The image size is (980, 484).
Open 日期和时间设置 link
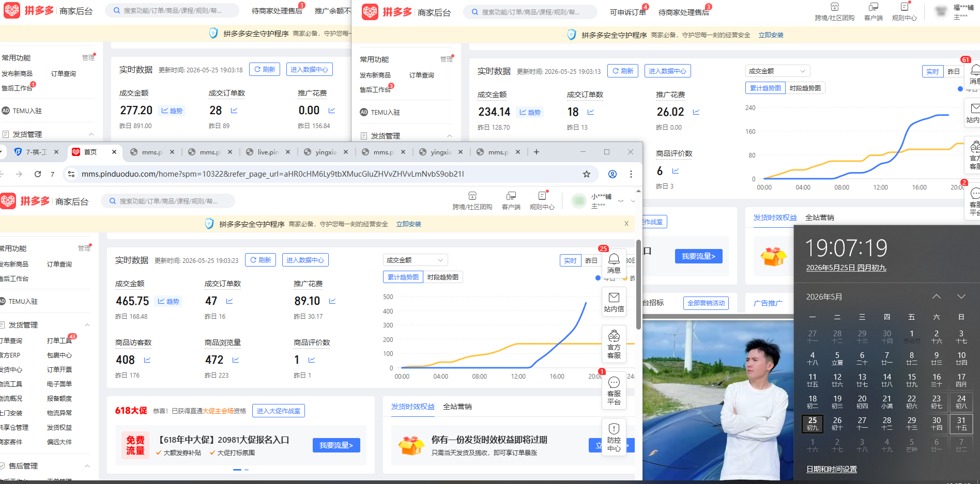click(x=832, y=469)
